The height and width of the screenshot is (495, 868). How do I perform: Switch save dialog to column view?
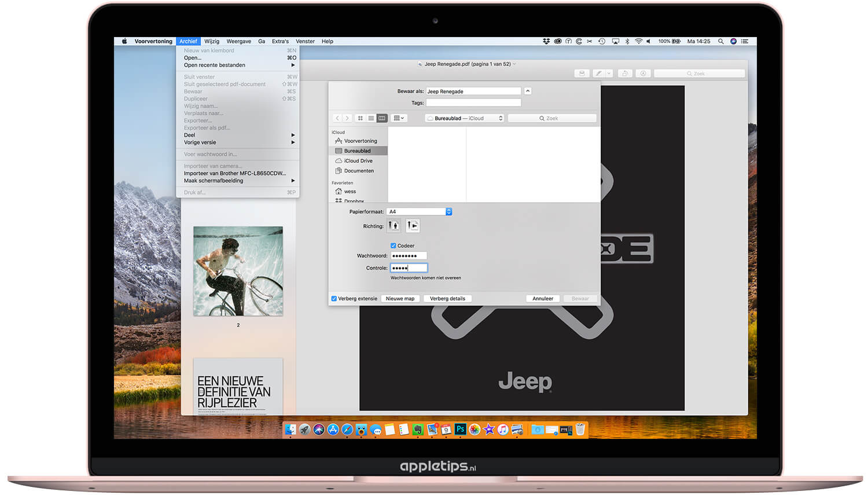(x=382, y=118)
